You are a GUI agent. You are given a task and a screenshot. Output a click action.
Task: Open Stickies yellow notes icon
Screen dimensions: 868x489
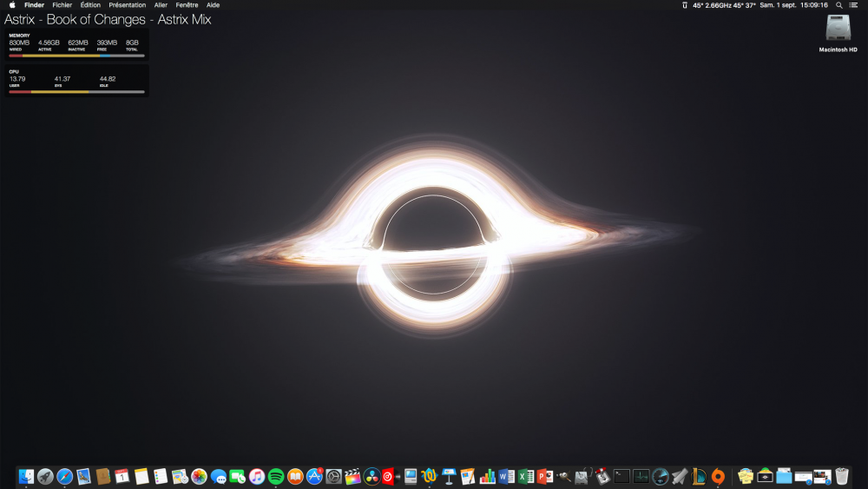(746, 476)
